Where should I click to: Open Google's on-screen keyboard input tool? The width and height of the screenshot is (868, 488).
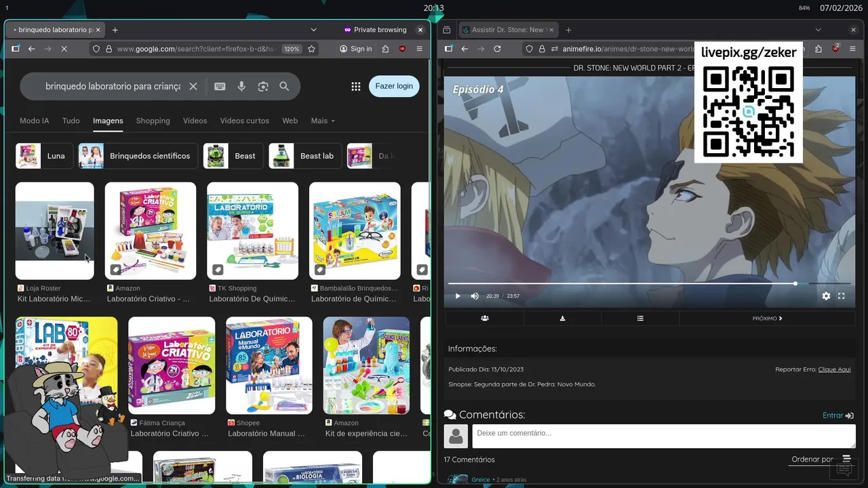(220, 86)
